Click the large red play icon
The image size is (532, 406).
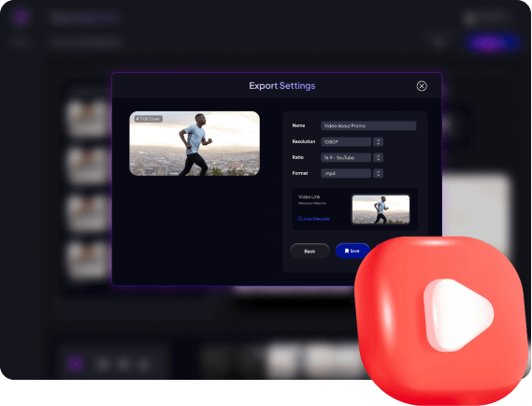(441, 319)
